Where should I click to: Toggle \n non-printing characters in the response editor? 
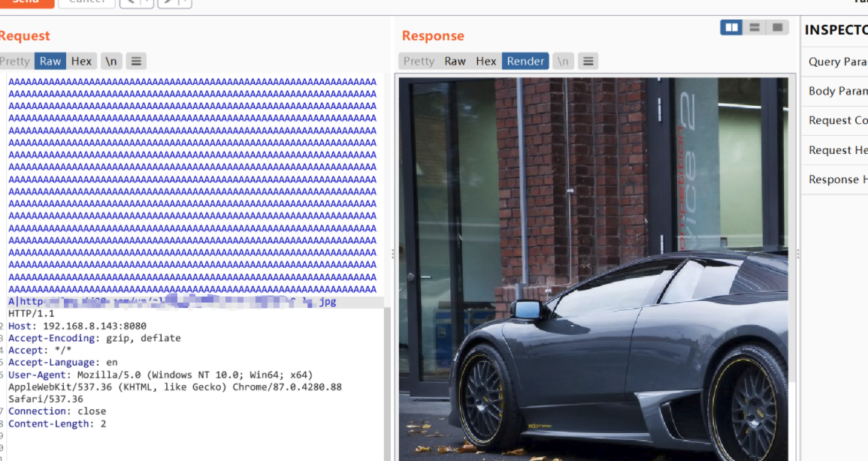coord(563,61)
